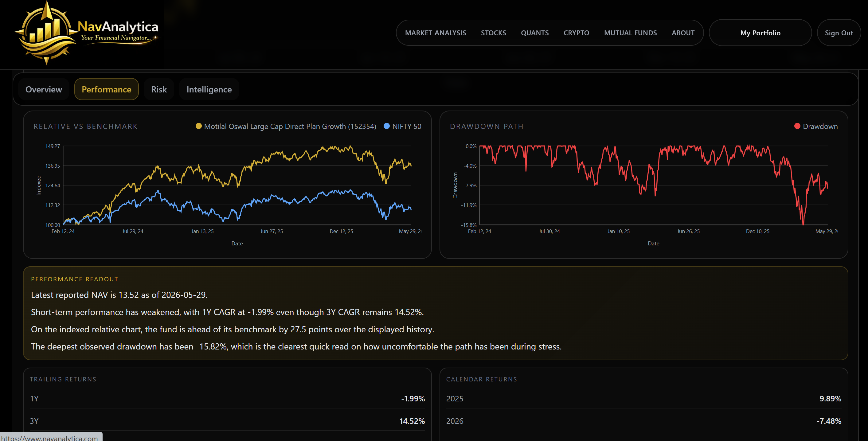The width and height of the screenshot is (868, 441).
Task: Click the 'Latest reported NAV is 13.52' line
Action: (x=119, y=295)
